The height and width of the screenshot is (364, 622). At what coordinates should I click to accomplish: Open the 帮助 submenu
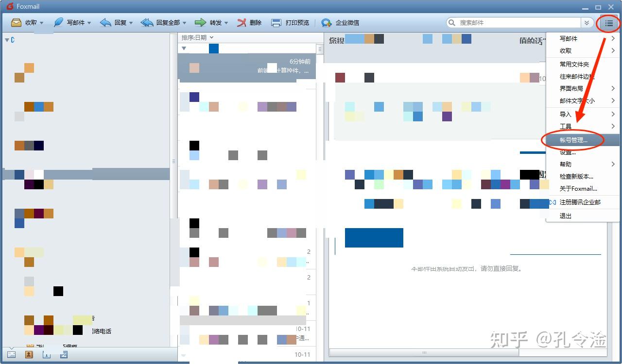(583, 164)
